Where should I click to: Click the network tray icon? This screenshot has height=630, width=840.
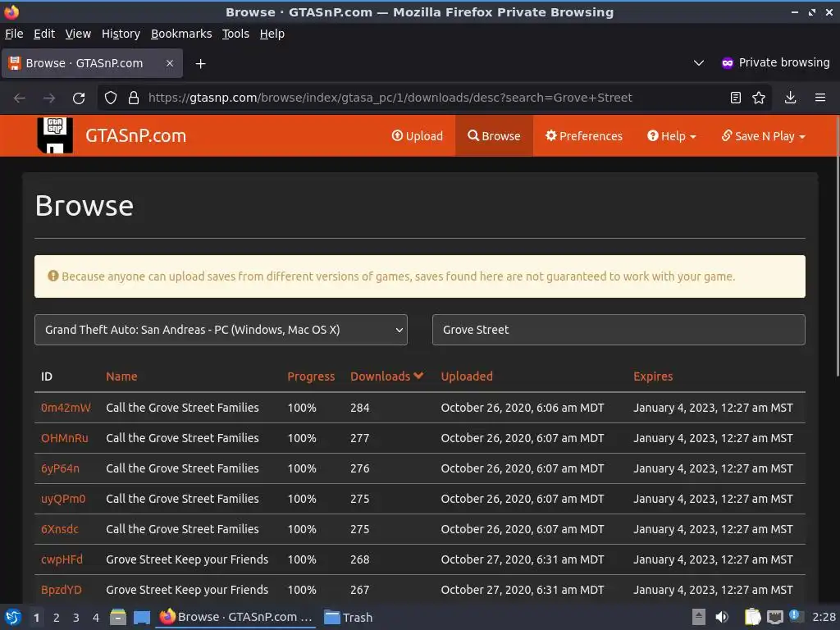[774, 617]
